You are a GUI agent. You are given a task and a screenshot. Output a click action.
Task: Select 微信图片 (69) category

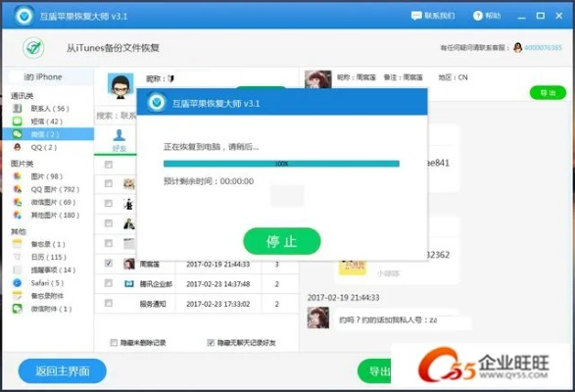53,202
